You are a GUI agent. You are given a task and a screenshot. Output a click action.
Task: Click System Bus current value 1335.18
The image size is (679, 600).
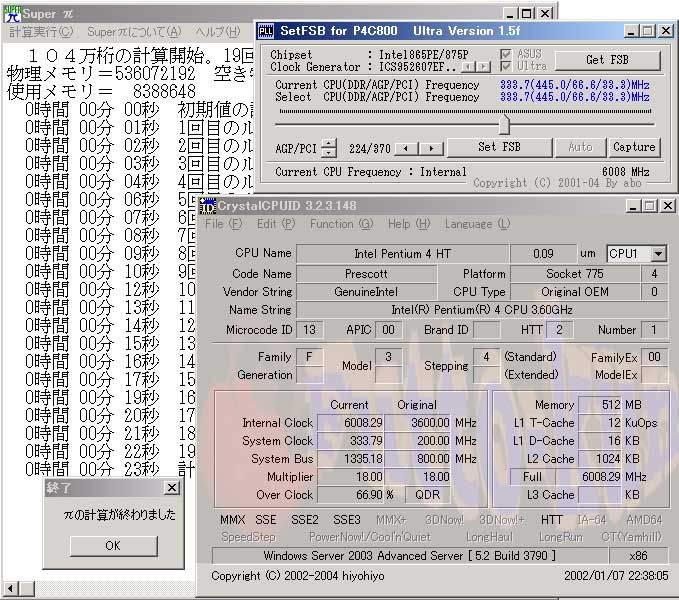click(x=351, y=459)
